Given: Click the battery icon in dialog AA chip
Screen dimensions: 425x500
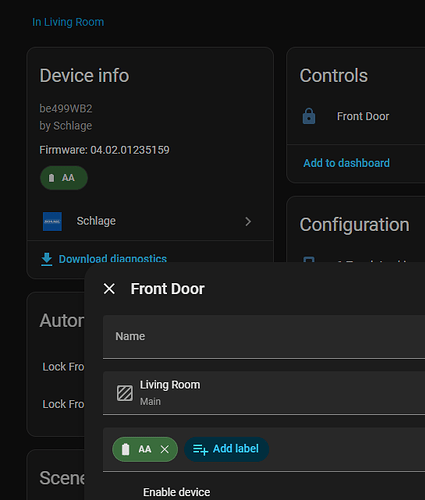Looking at the screenshot, I should pyautogui.click(x=125, y=449).
